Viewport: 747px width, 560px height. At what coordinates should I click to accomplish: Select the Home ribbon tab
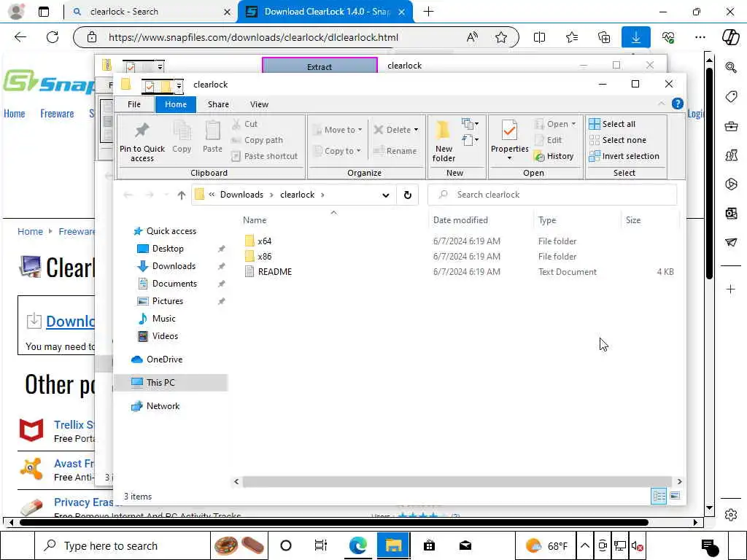[x=176, y=104]
